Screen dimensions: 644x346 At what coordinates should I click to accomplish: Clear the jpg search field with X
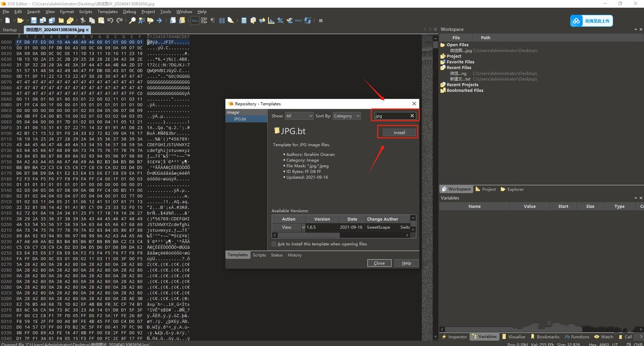(x=412, y=116)
